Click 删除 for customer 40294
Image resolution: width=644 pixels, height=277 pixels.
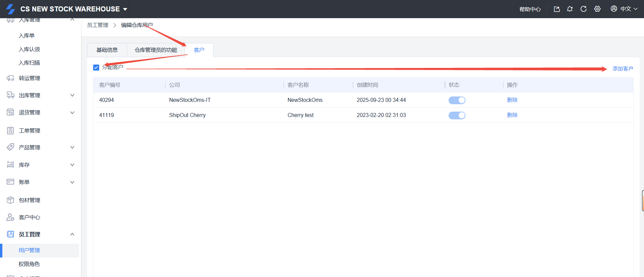(512, 100)
